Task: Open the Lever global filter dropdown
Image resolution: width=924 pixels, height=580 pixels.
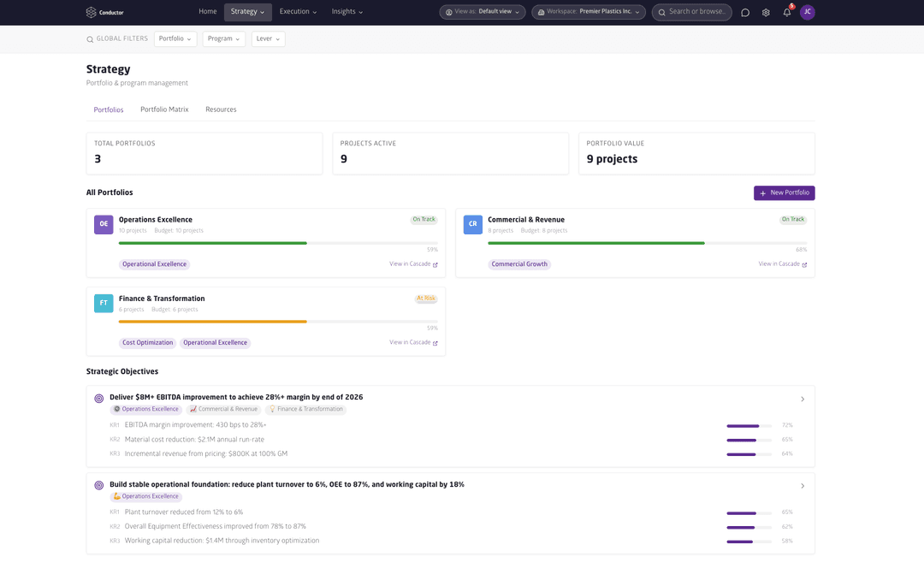Action: (x=268, y=38)
